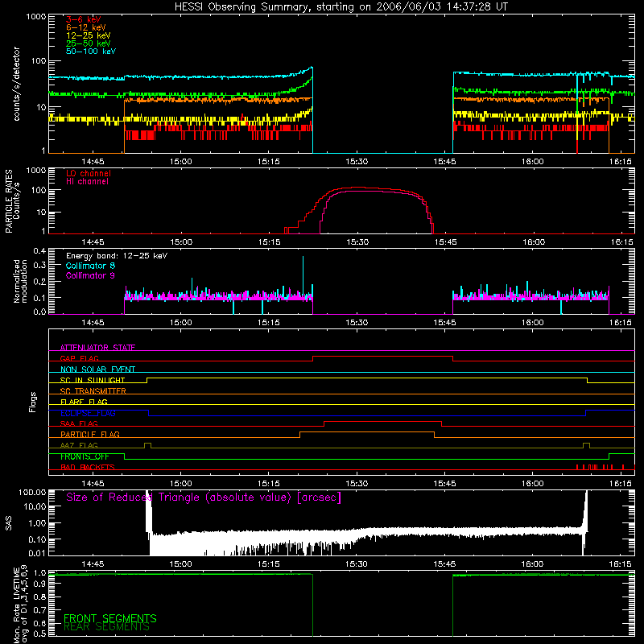Click the Normalized modulation axis label

pos(20,281)
